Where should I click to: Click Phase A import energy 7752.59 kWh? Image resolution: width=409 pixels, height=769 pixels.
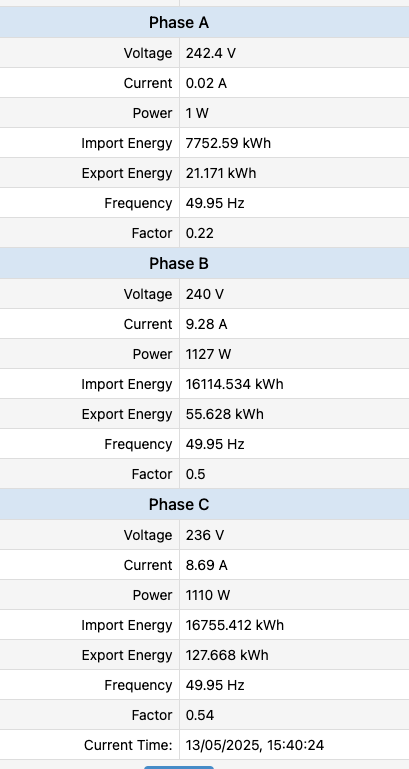[x=228, y=143]
